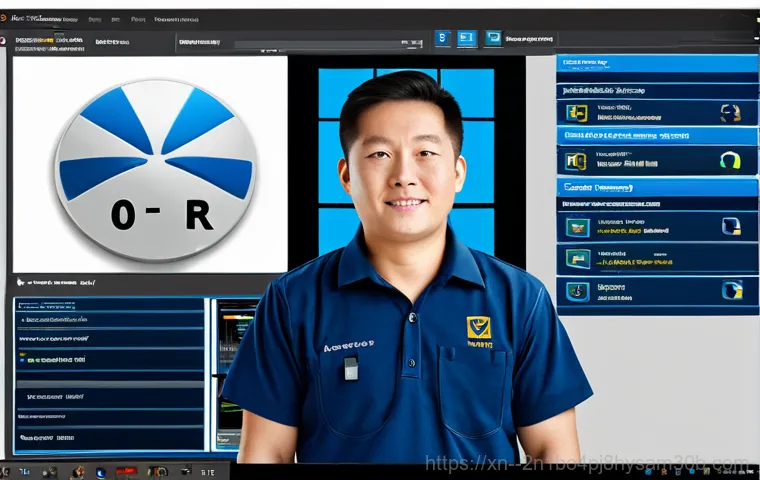The image size is (760, 480).
Task: Toggle right-side icon in bottom panel row
Action: tap(730, 291)
